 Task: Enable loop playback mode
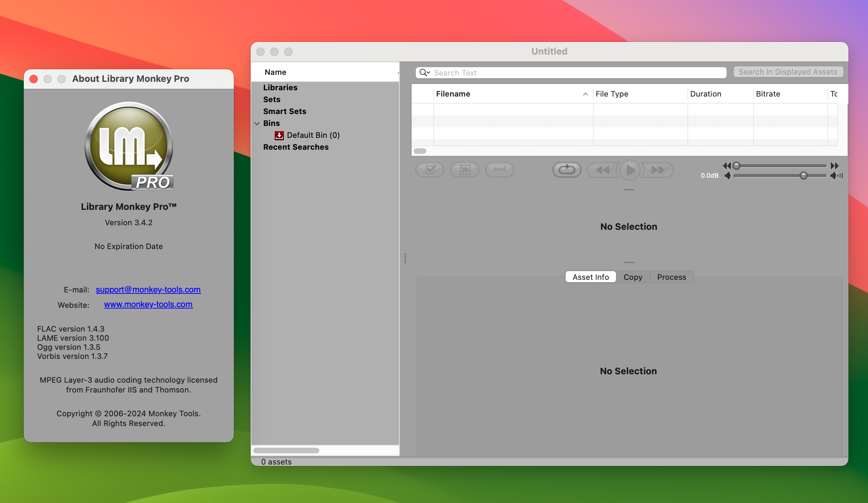point(566,170)
